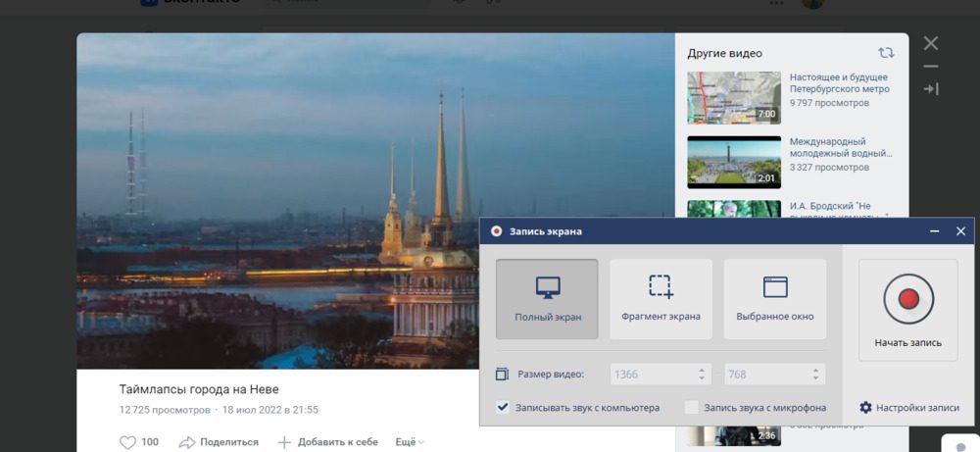Image resolution: width=980 pixels, height=452 pixels.
Task: Select the Выбранное окно capture mode
Action: point(775,299)
